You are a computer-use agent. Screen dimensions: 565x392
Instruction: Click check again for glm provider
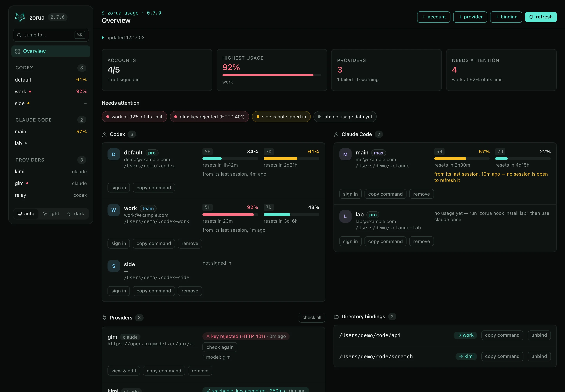click(220, 347)
